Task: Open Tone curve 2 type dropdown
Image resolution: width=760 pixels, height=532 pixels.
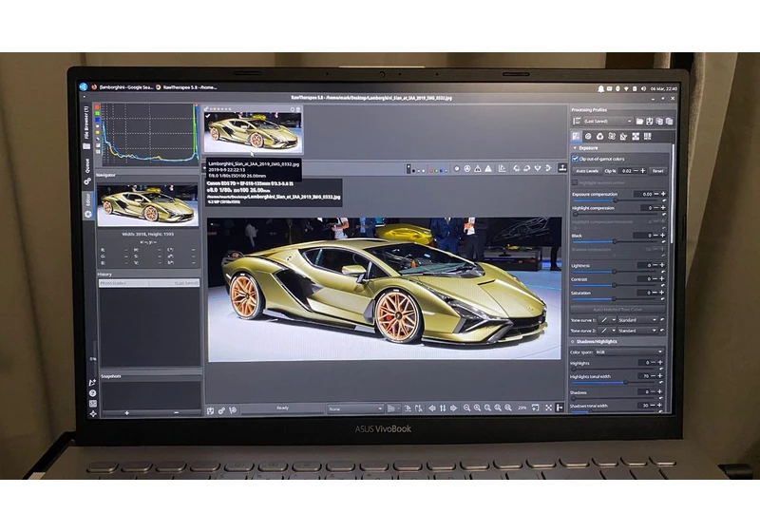Action: (606, 331)
